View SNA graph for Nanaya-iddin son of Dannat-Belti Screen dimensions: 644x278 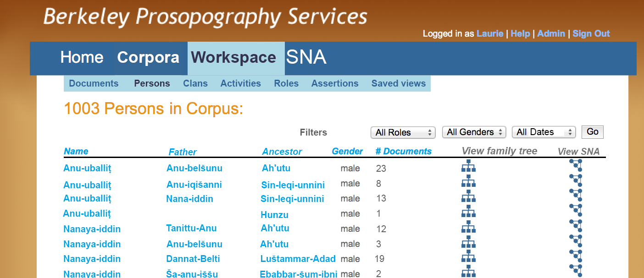point(576,256)
